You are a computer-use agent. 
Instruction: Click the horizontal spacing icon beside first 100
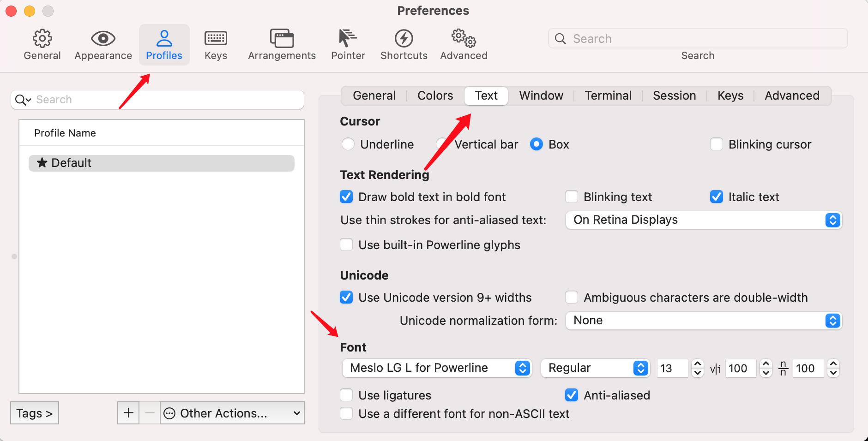pyautogui.click(x=715, y=369)
